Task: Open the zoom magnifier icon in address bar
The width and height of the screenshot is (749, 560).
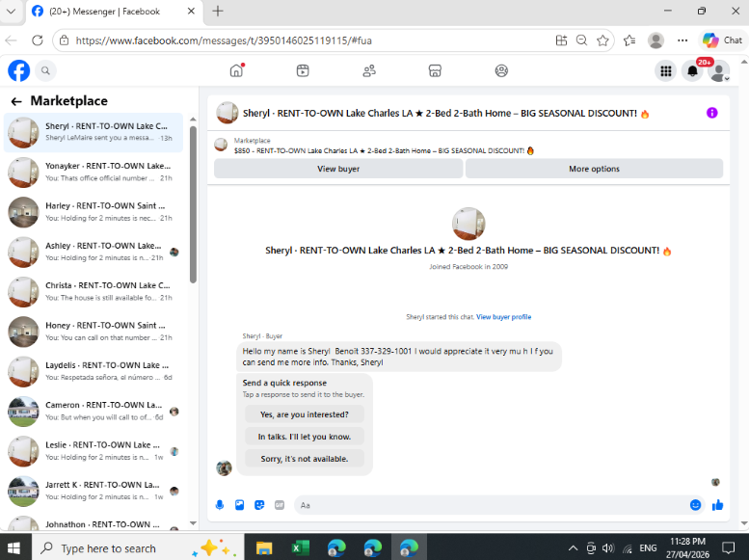Action: click(x=581, y=40)
